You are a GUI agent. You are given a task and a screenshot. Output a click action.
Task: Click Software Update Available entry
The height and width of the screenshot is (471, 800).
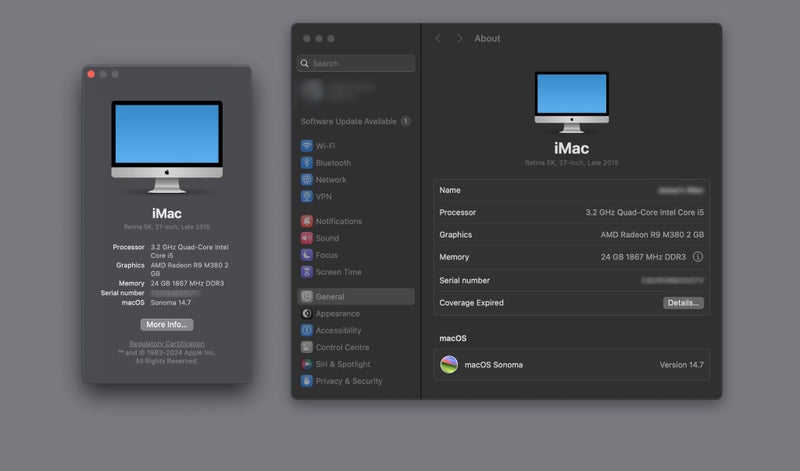pyautogui.click(x=356, y=121)
